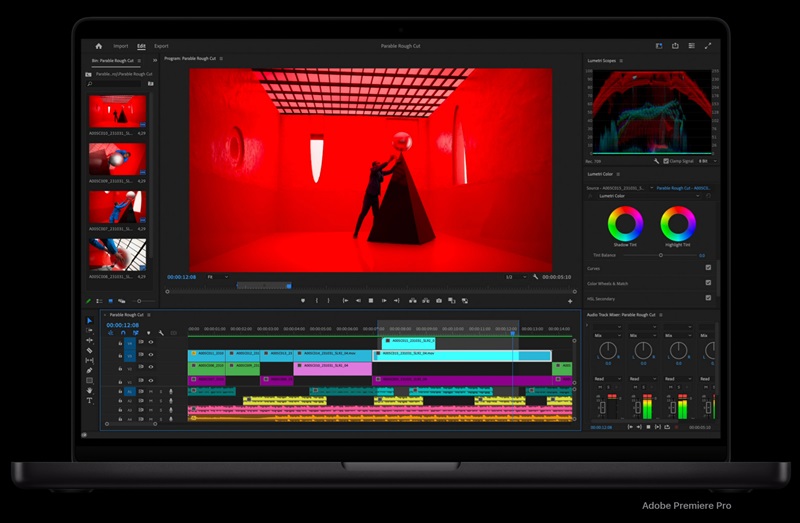
Task: Toggle lock on A1 audio track
Action: point(120,392)
